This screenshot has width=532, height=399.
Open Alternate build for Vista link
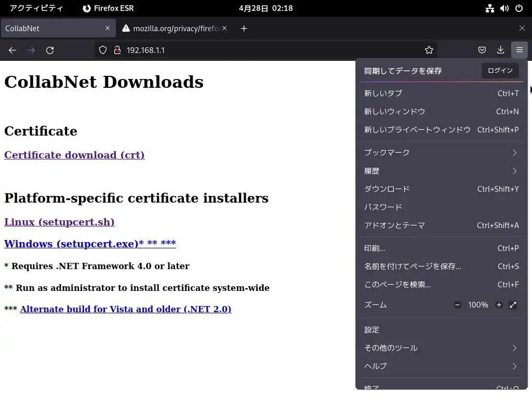(126, 309)
